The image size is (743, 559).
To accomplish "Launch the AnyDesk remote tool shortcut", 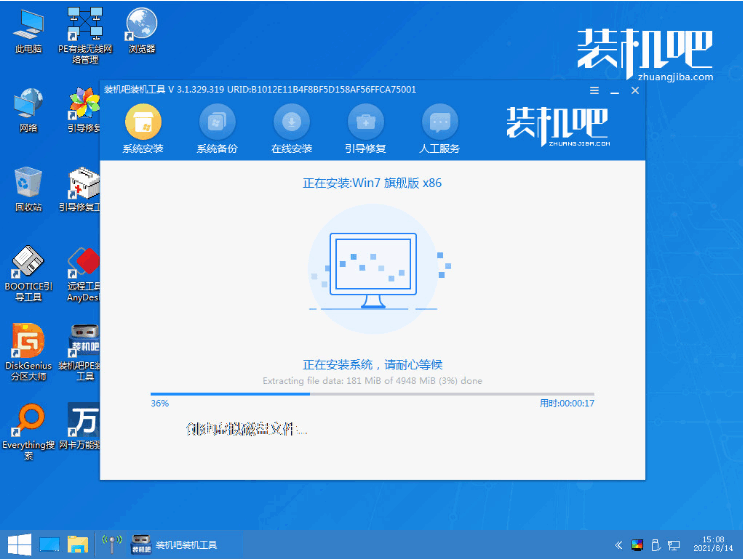I will tap(83, 274).
